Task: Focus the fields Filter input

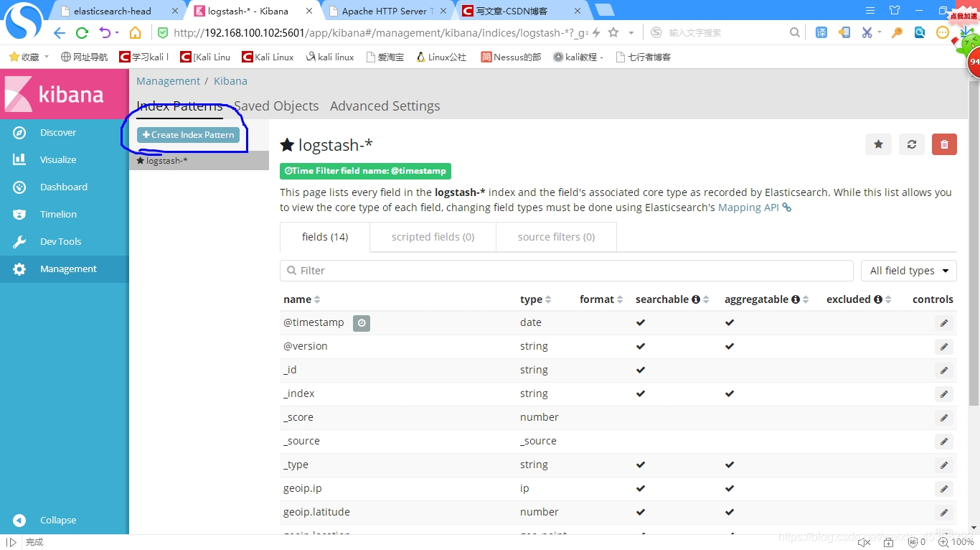Action: click(567, 271)
